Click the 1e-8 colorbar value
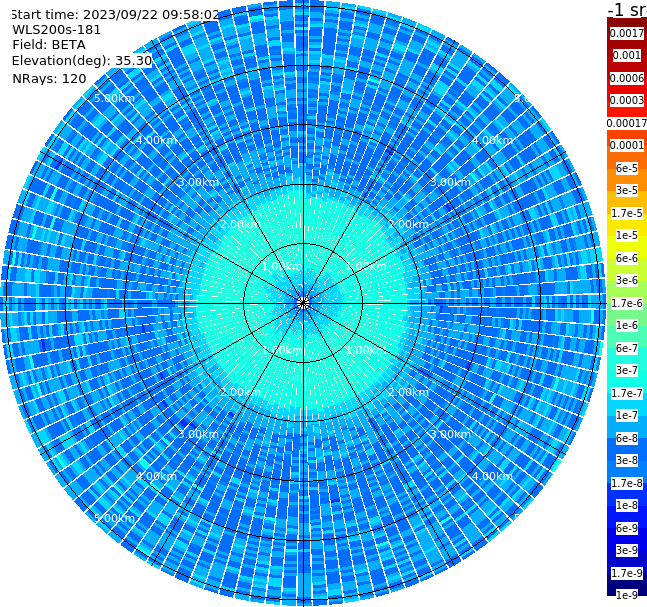647x607 pixels. [627, 505]
